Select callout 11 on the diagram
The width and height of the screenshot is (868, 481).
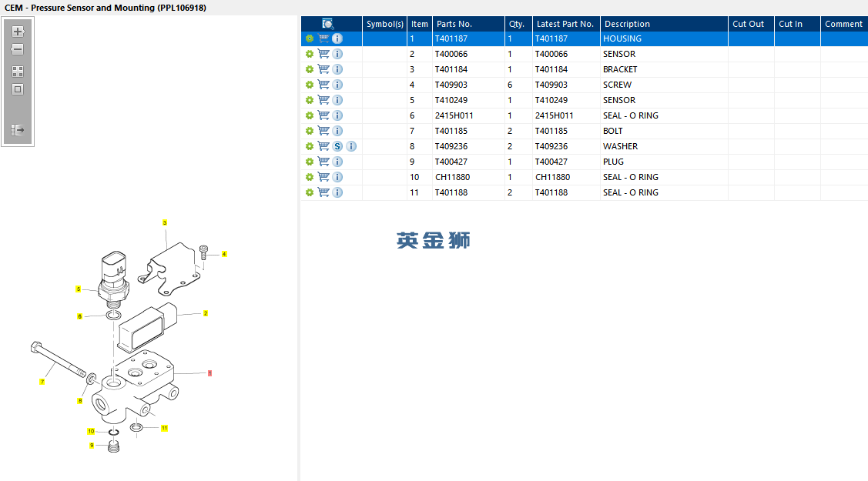(x=164, y=428)
